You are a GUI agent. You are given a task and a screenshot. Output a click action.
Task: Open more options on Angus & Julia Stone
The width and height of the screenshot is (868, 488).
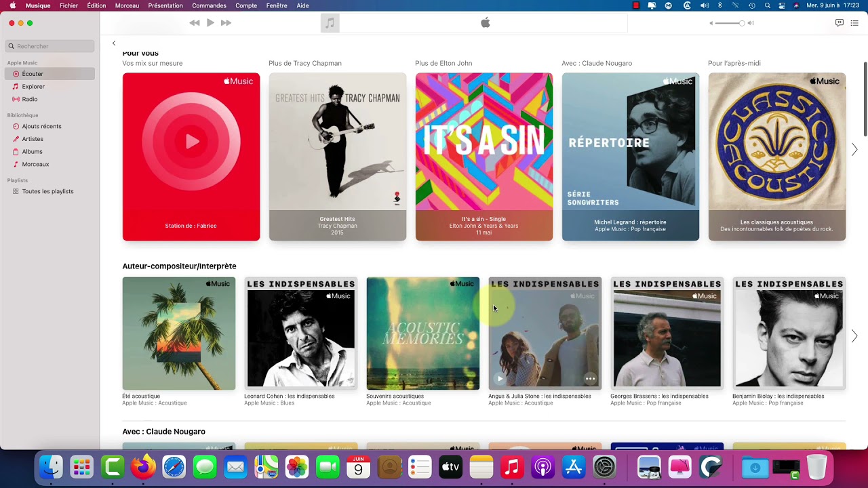(591, 379)
